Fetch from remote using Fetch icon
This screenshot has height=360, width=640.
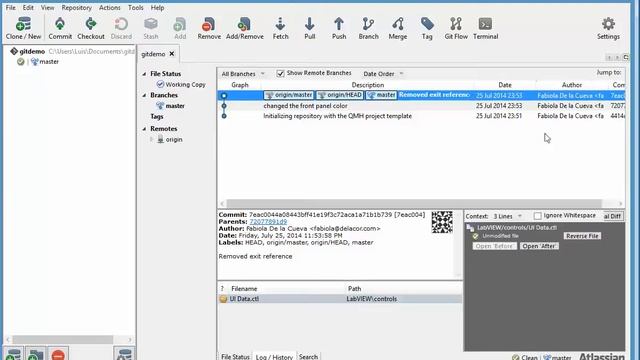[280, 28]
